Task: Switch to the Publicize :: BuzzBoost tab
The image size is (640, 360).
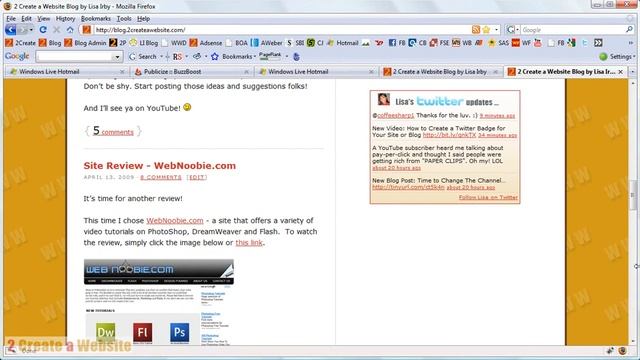Action: (x=191, y=72)
